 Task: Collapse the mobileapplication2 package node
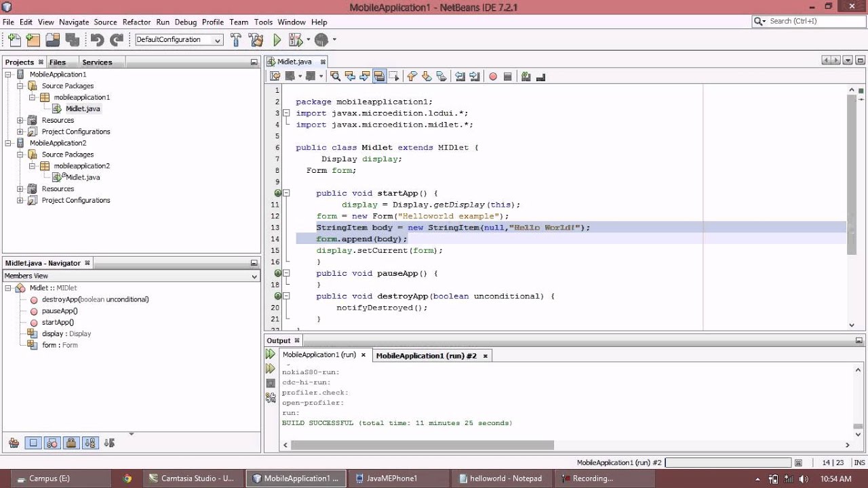coord(33,165)
